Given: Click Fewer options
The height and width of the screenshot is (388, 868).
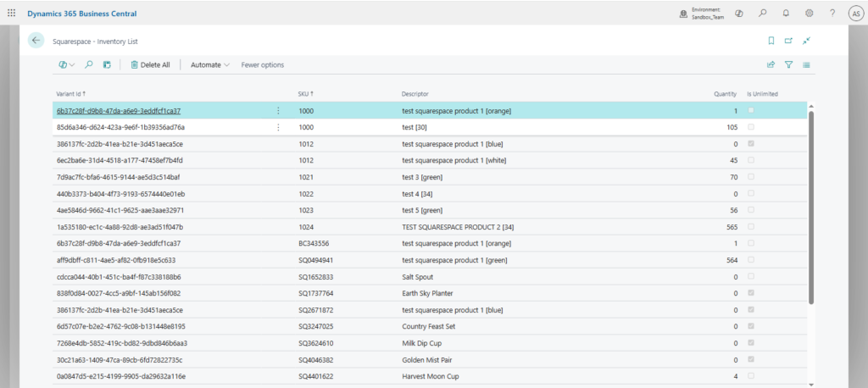Looking at the screenshot, I should click(263, 64).
